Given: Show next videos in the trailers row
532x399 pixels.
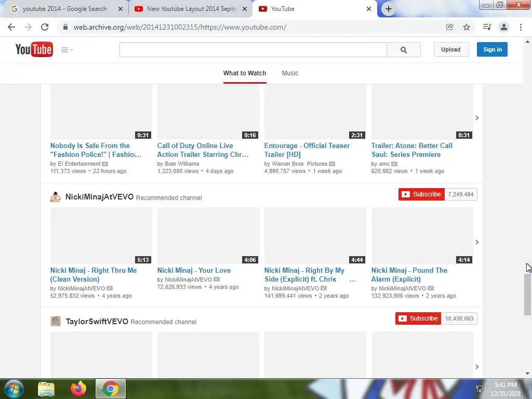Looking at the screenshot, I should 477,118.
